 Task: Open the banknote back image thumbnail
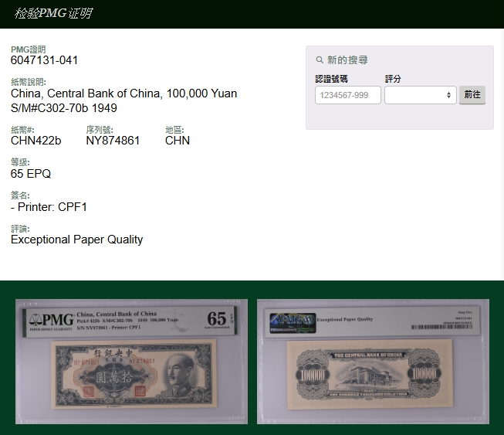373,362
